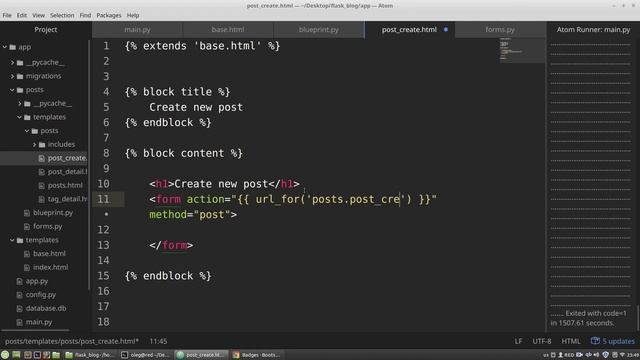Open config.py from the tree
The height and width of the screenshot is (360, 640).
tap(41, 295)
